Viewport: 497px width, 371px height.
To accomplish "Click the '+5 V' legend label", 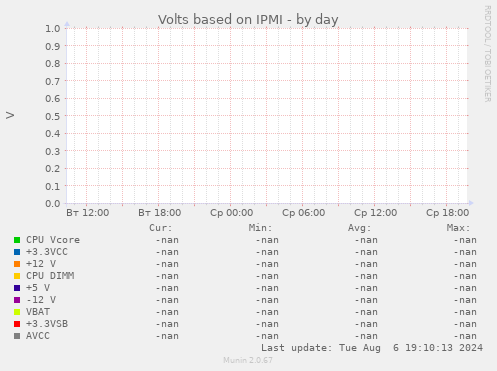I will 38,288.
